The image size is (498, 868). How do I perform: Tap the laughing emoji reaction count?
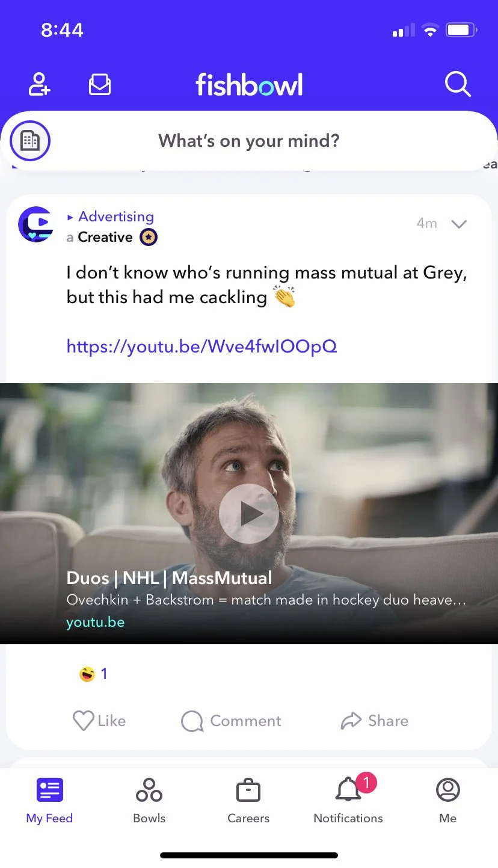93,674
